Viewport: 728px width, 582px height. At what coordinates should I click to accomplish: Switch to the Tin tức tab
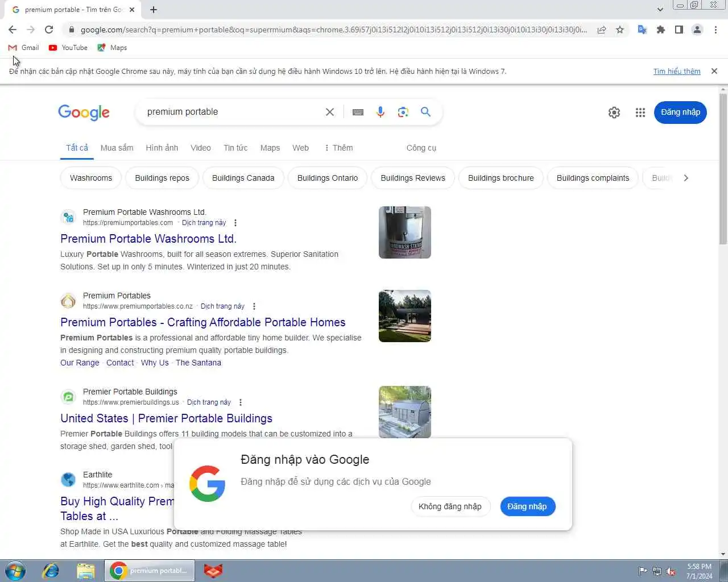tap(235, 148)
